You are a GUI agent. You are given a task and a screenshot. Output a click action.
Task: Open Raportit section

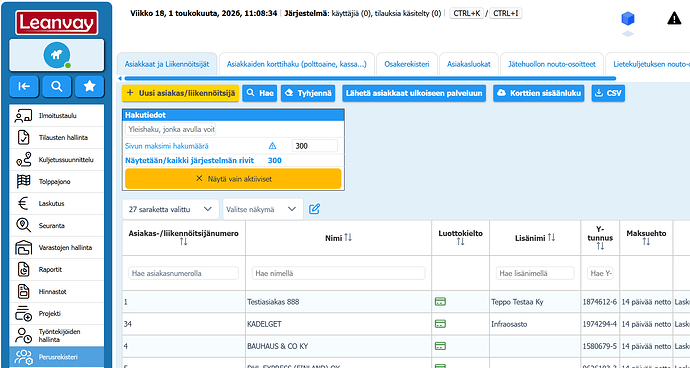57,270
